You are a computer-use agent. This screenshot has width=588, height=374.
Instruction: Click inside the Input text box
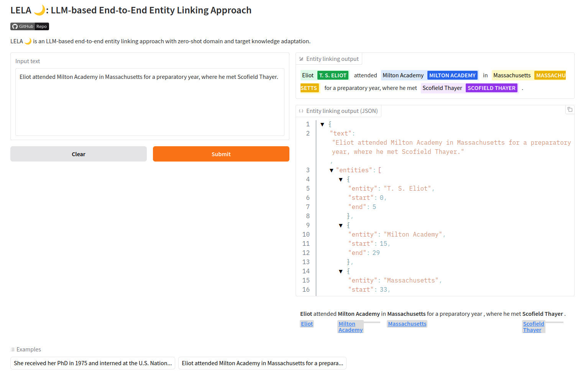(149, 101)
